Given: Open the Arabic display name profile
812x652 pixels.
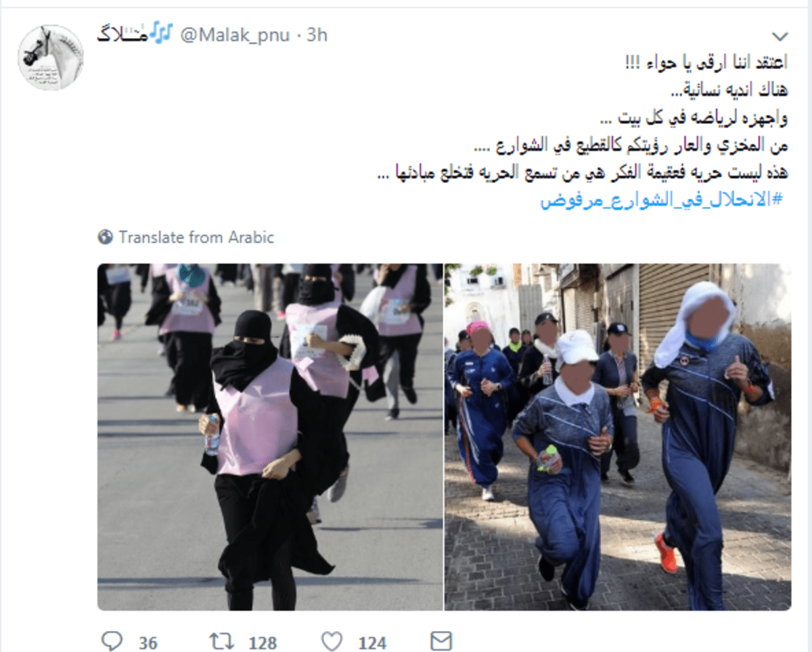Looking at the screenshot, I should pos(121,34).
